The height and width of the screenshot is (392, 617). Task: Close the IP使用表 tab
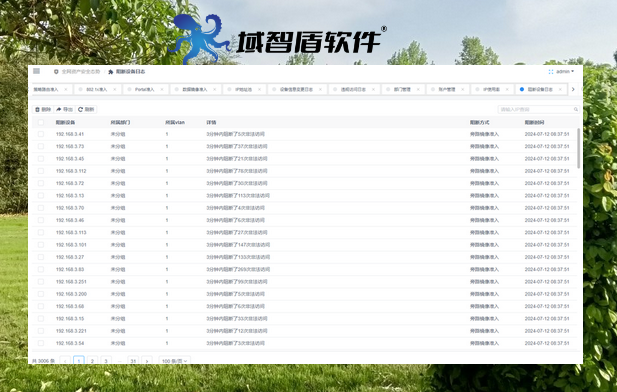(507, 89)
